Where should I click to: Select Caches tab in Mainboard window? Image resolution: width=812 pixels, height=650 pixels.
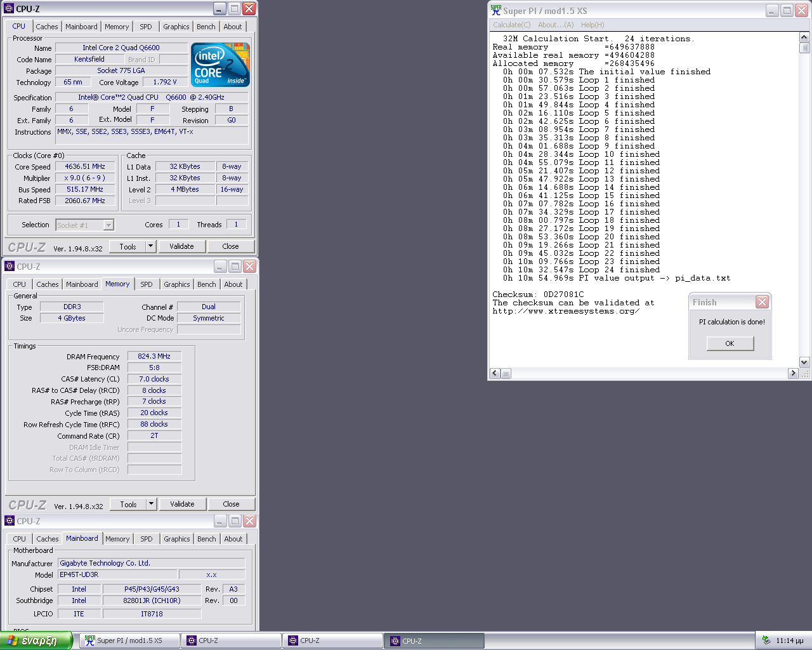48,539
